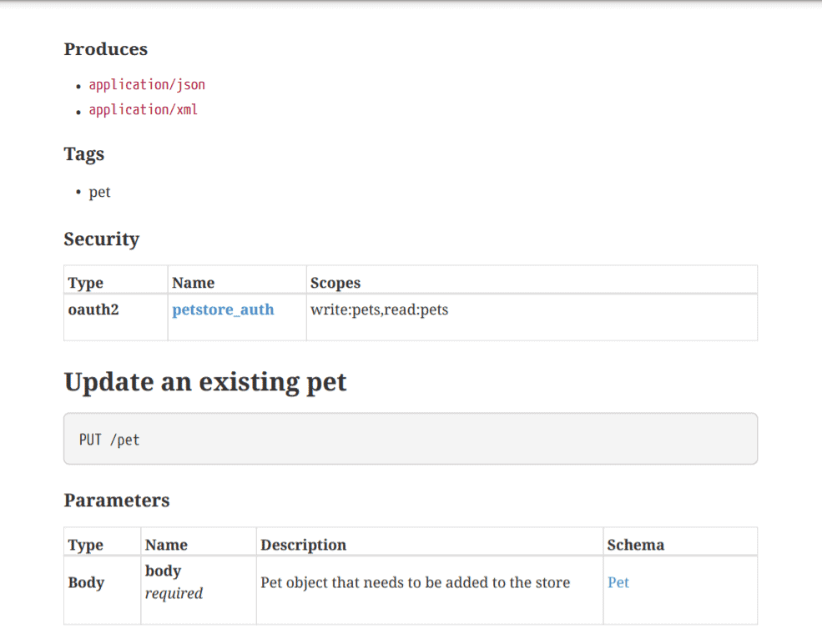Viewport: 822px width, 644px height.
Task: Click the write:pets,read:pets scopes cell
Action: [x=378, y=309]
